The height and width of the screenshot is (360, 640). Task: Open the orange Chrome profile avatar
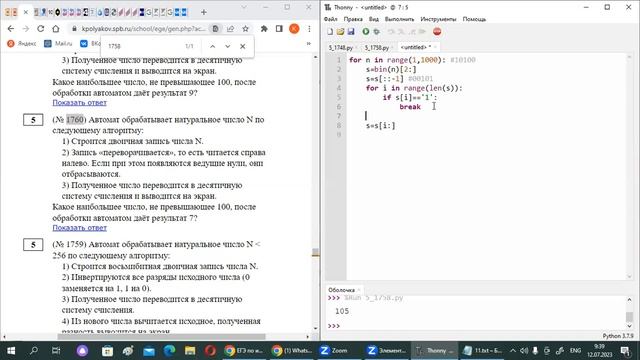click(x=294, y=29)
